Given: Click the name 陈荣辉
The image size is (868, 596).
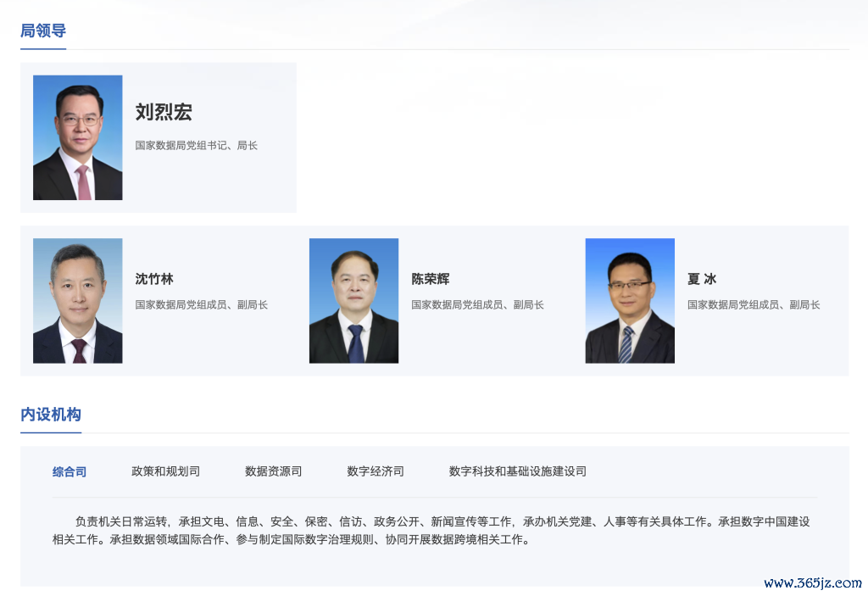Looking at the screenshot, I should 431,279.
